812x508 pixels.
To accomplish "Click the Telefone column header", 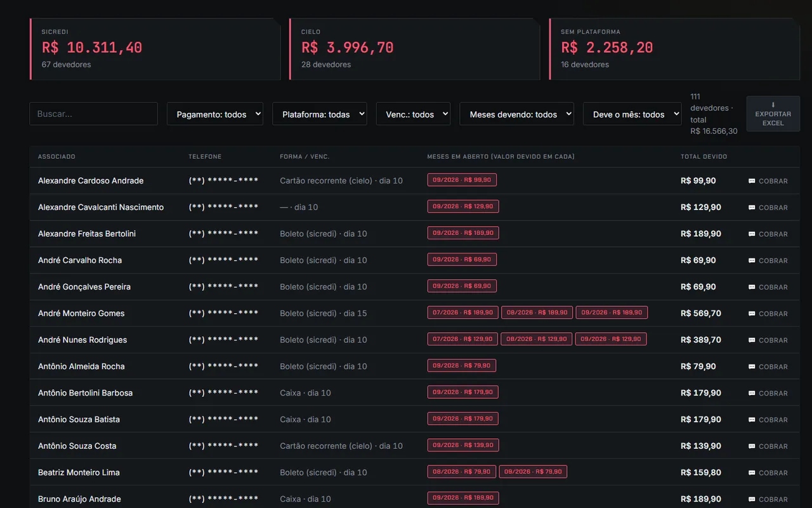I will [x=205, y=157].
